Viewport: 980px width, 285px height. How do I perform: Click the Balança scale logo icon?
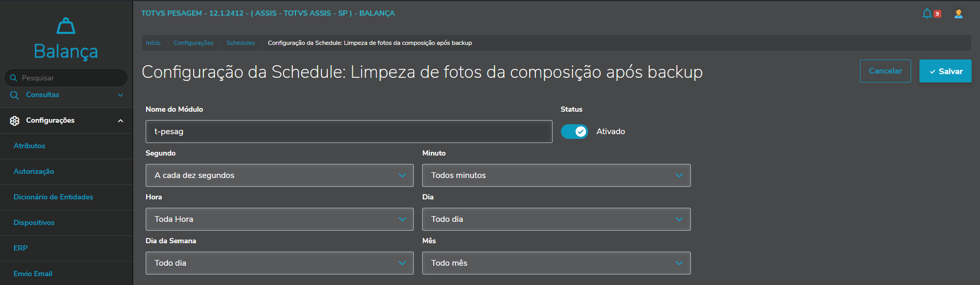coord(66,26)
